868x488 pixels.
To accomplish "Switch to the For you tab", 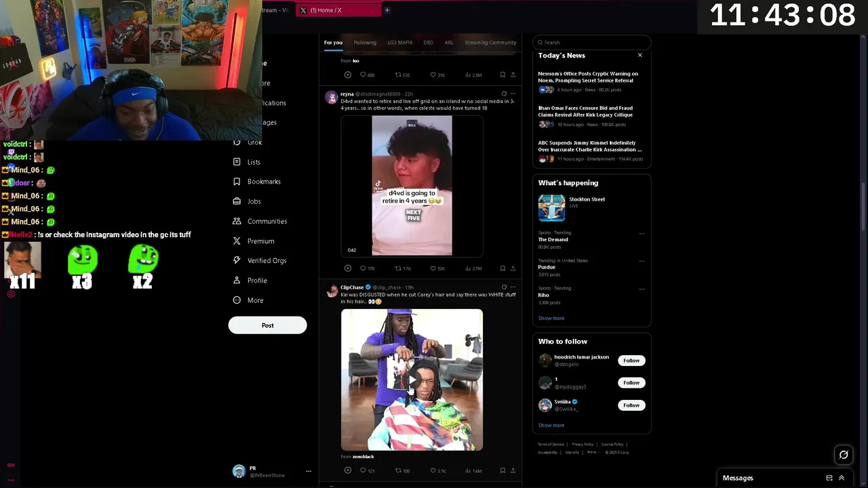I will coord(333,43).
